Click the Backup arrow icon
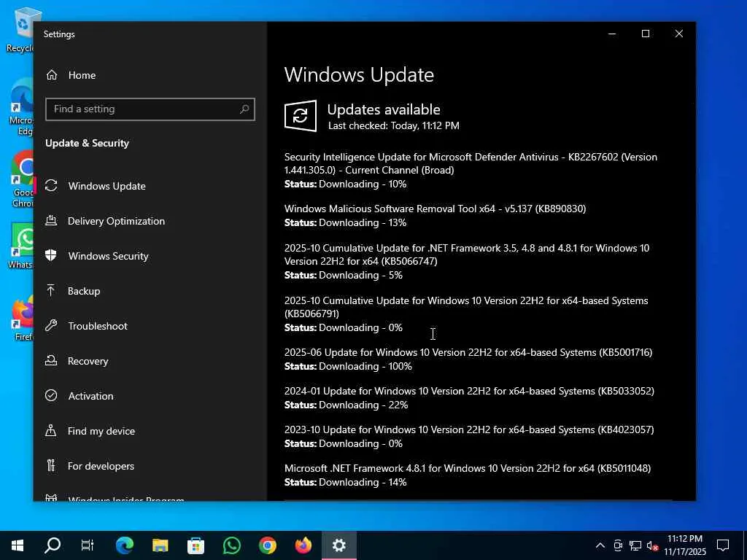Viewport: 747px width, 560px height. (x=51, y=290)
